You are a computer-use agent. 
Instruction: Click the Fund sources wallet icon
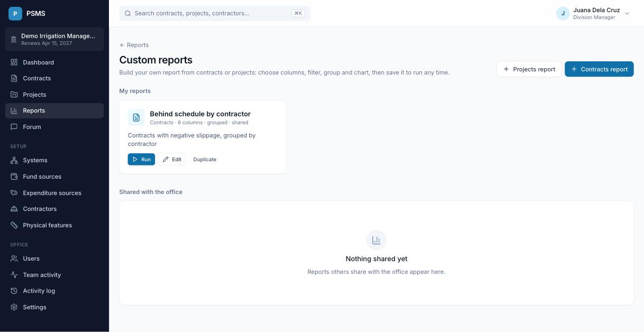pyautogui.click(x=14, y=177)
